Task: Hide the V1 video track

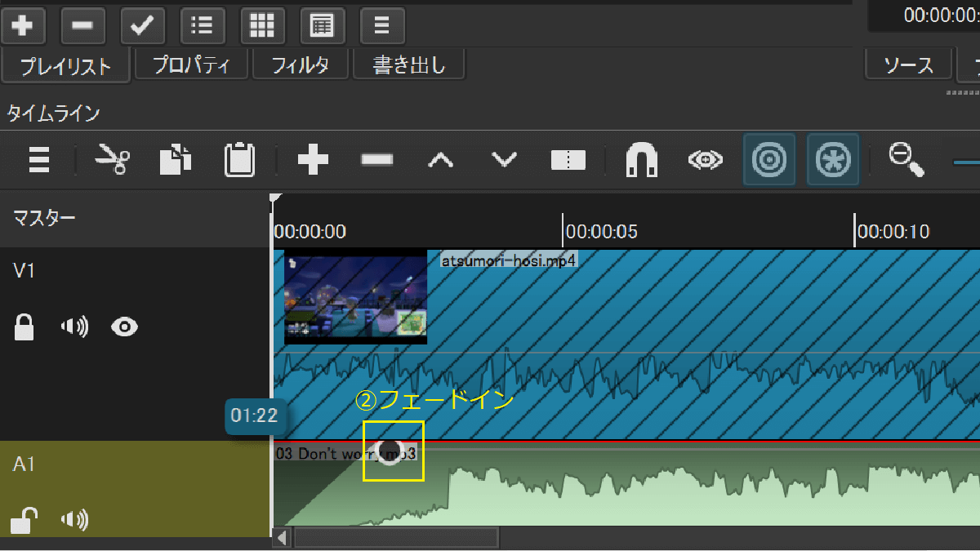Action: (x=125, y=327)
